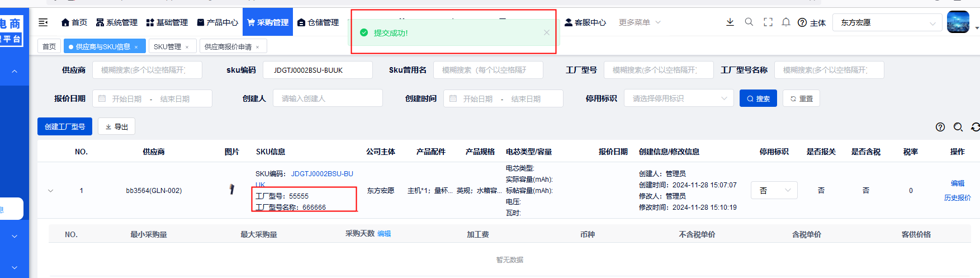Click the 东方宏原 company cell in row 1
The width and height of the screenshot is (980, 278).
coord(381,191)
